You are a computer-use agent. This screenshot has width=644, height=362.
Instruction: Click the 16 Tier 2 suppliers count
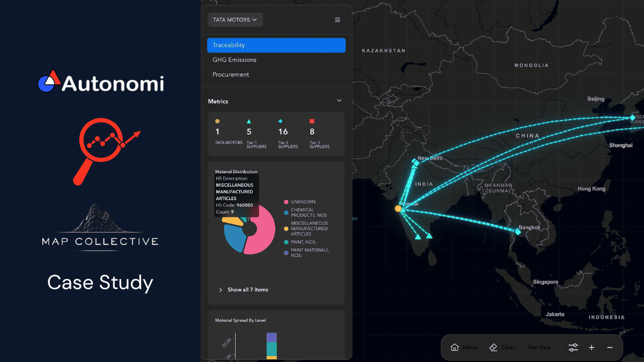[283, 131]
